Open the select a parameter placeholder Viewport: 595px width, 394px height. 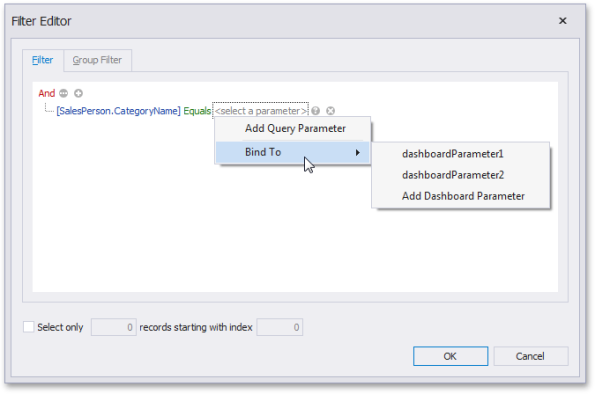pos(261,111)
